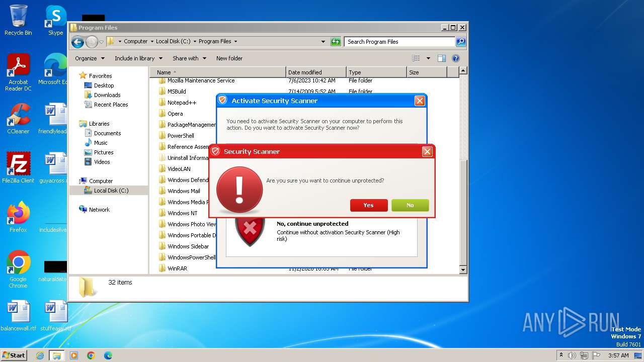The height and width of the screenshot is (362, 644).
Task: Select Pictures library
Action: (104, 152)
